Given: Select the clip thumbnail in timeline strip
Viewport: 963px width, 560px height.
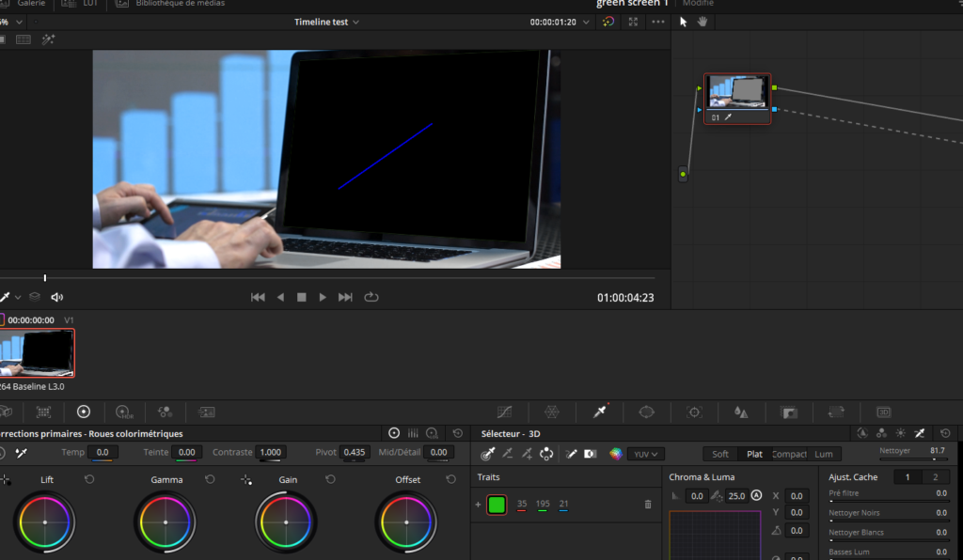Looking at the screenshot, I should (x=38, y=352).
